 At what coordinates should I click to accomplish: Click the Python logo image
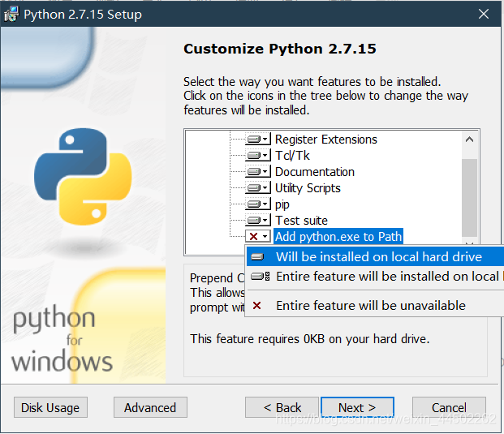(x=83, y=176)
